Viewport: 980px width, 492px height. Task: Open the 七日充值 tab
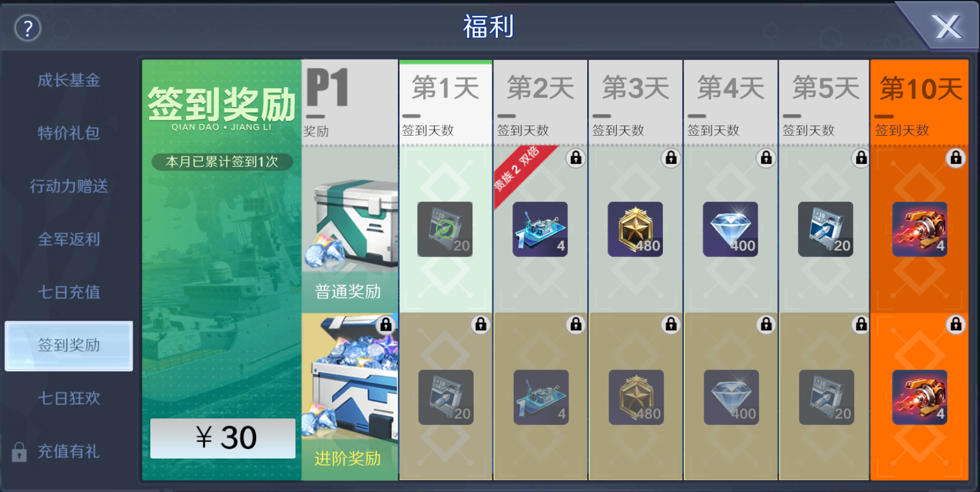(69, 293)
